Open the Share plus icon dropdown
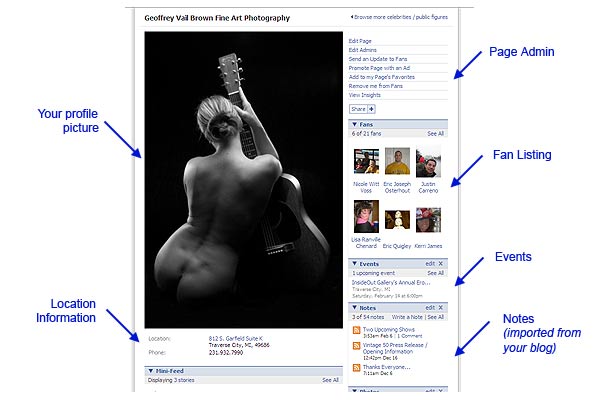Image resolution: width=600 pixels, height=400 pixels. (x=371, y=109)
